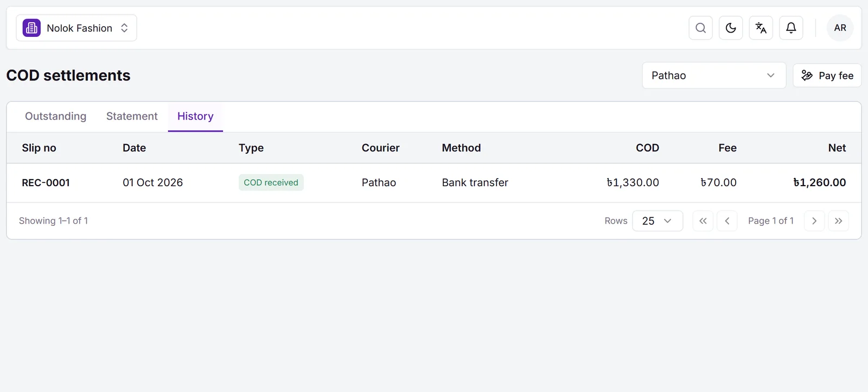This screenshot has width=868, height=392.
Task: Click the fee amount ৳70.00
Action: pos(718,183)
